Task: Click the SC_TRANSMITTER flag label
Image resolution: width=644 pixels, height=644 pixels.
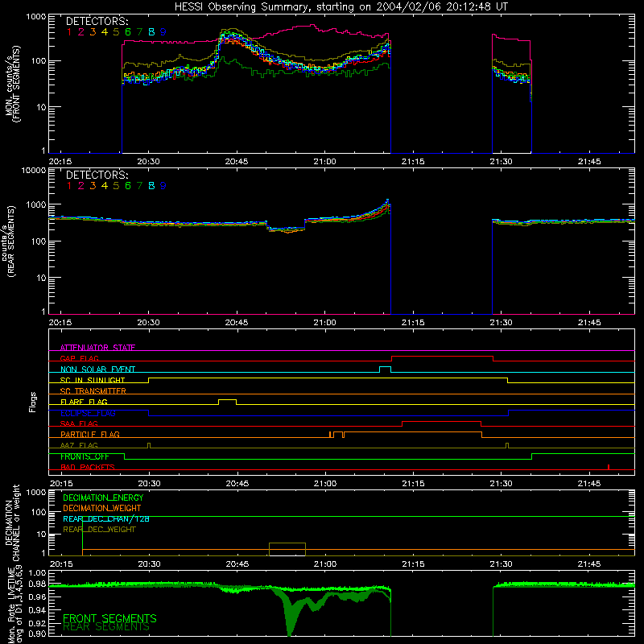Action: [93, 391]
